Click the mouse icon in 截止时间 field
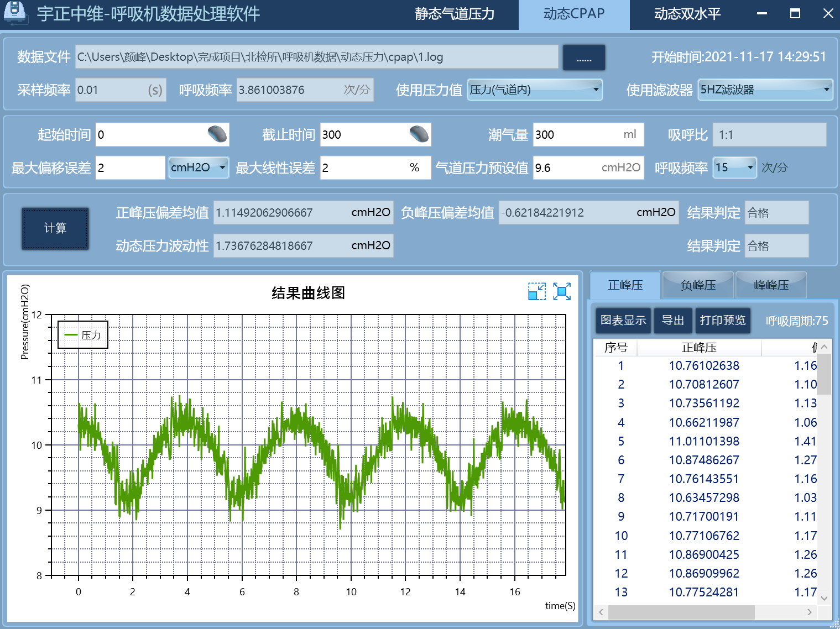The image size is (840, 629). tap(419, 134)
